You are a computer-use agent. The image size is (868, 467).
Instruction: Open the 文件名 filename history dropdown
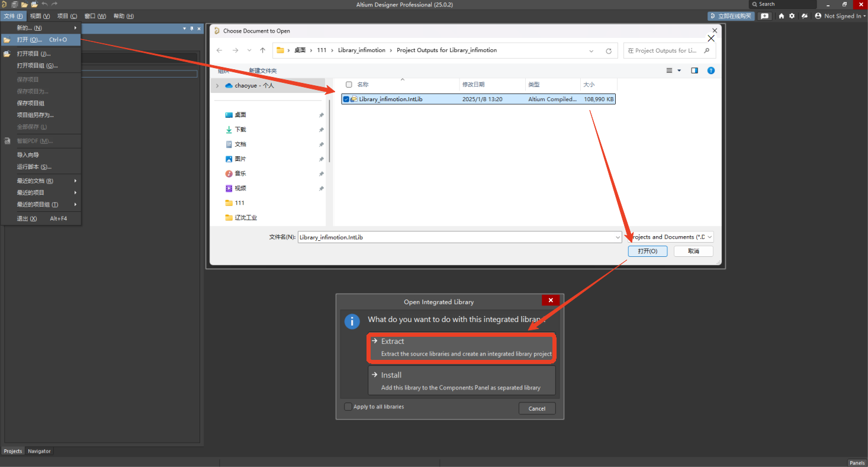pos(618,237)
